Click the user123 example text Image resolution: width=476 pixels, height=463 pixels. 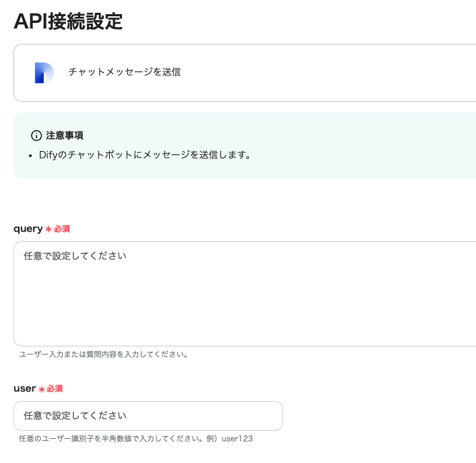click(x=237, y=439)
